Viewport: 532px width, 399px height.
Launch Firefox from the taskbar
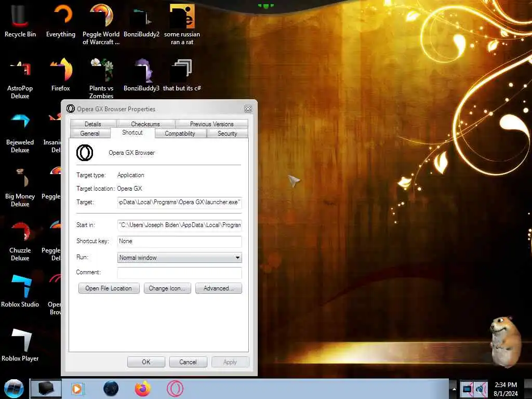point(143,389)
